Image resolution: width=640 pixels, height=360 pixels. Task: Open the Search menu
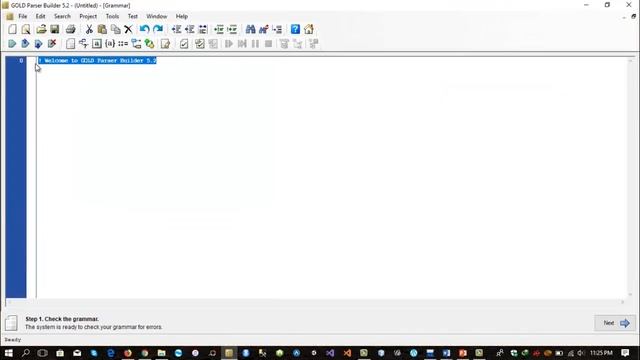(x=62, y=16)
